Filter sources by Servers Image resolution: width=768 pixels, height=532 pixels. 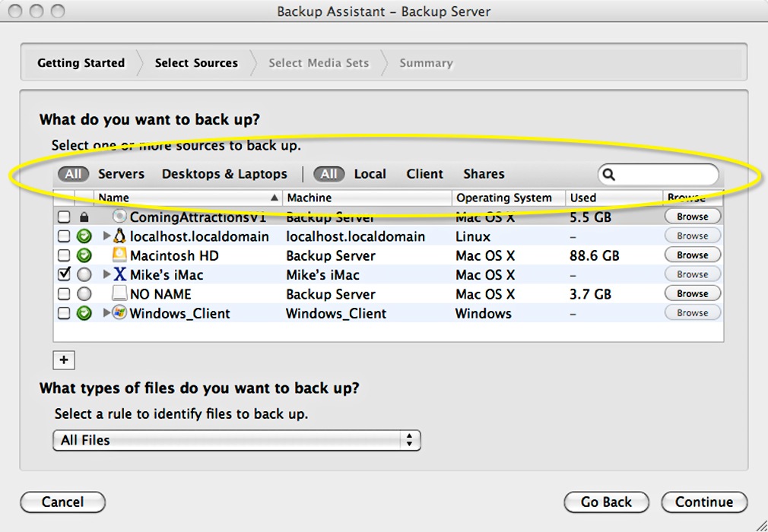(121, 174)
